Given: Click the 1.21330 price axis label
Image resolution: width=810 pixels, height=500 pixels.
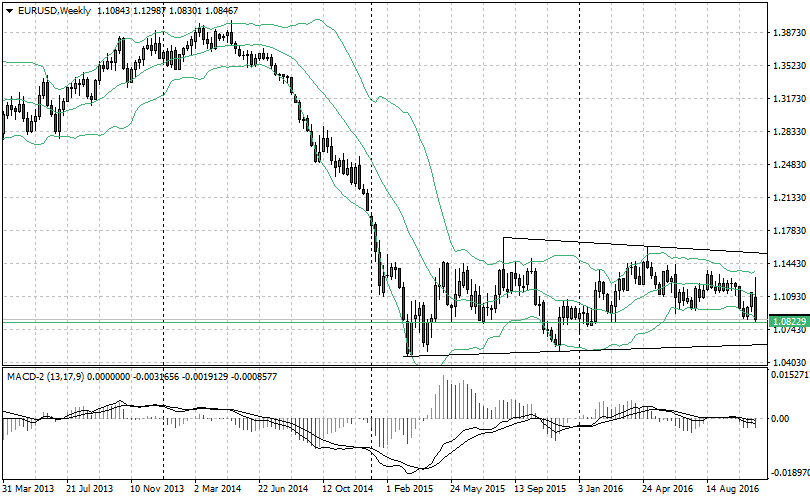Looking at the screenshot, I should [789, 198].
